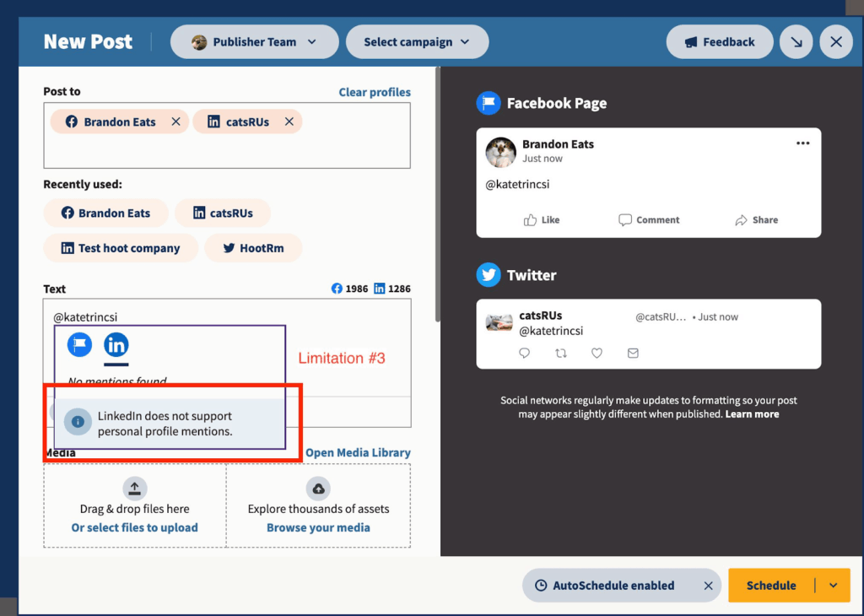Click the reply icon on the Twitter preview
The width and height of the screenshot is (864, 616).
point(524,353)
